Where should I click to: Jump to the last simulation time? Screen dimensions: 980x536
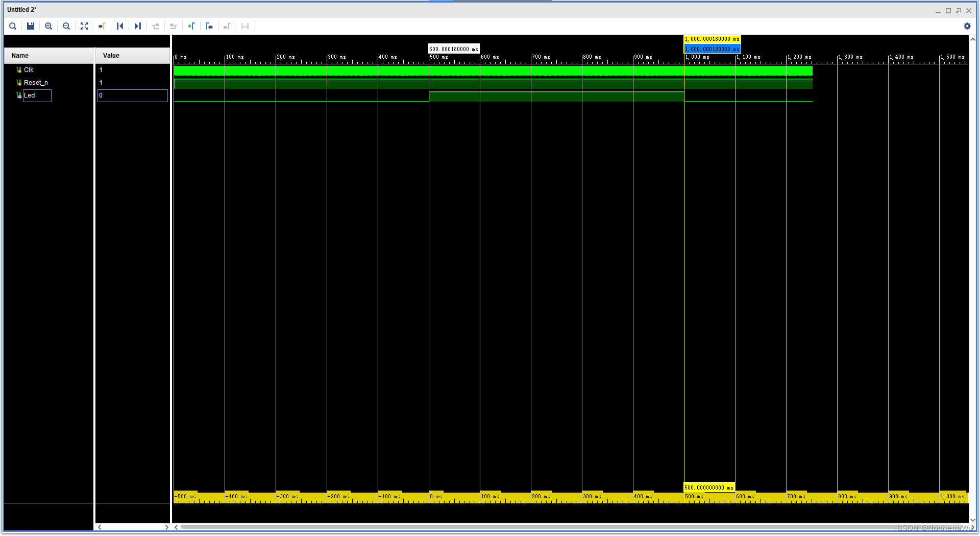138,26
